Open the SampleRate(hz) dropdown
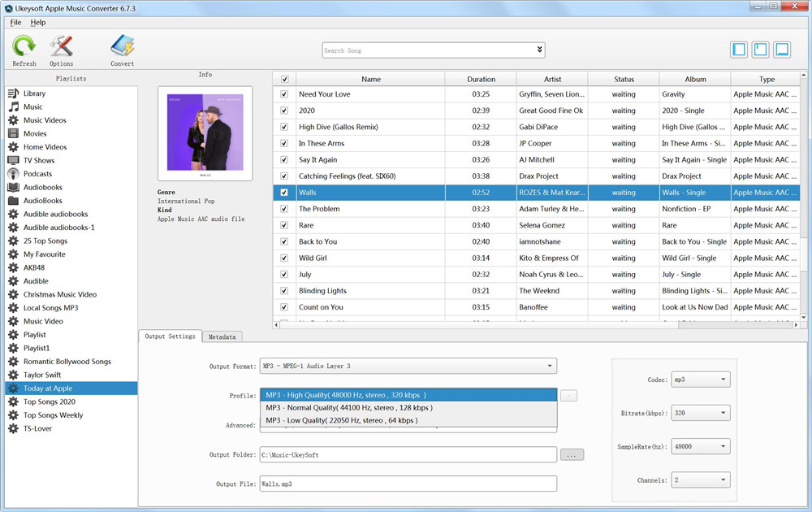The height and width of the screenshot is (512, 812). (x=701, y=446)
